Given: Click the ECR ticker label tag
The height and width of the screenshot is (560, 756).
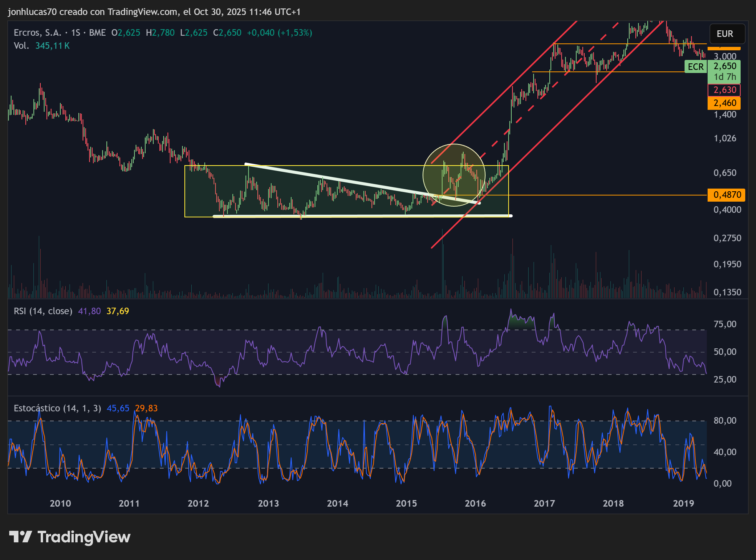Looking at the screenshot, I should pyautogui.click(x=696, y=67).
